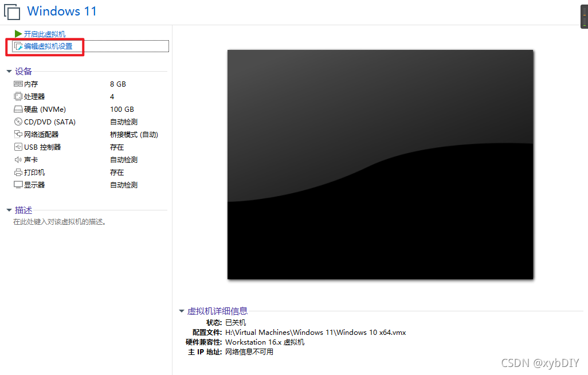Viewport: 588px width, 375px height.
Task: Select the 显示器 row label
Action: point(34,185)
